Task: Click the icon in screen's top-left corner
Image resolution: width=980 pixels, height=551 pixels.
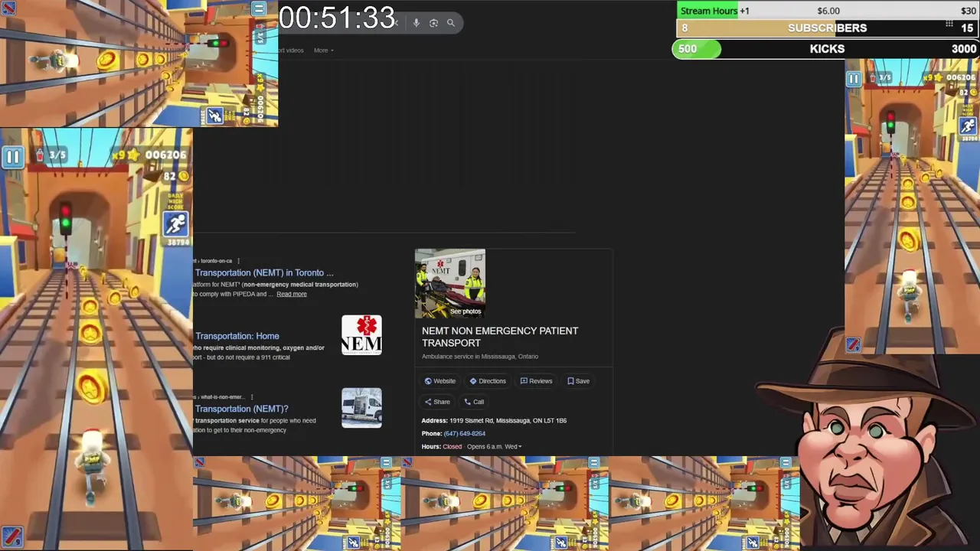Action: click(8, 8)
